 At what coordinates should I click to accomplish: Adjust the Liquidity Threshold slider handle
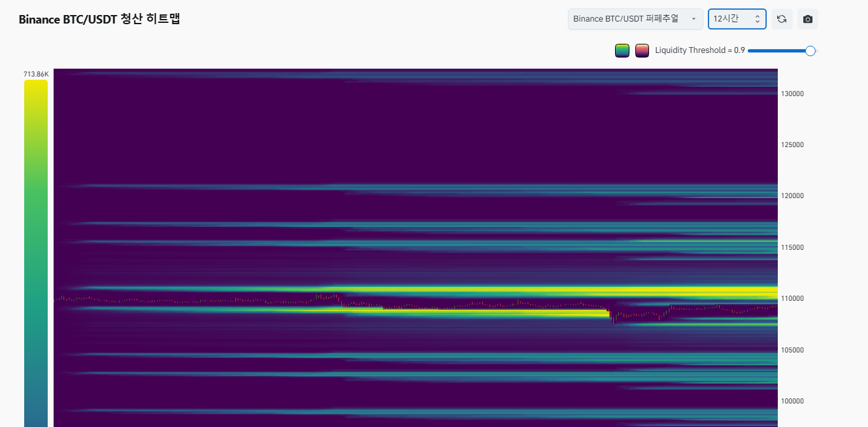(x=810, y=50)
